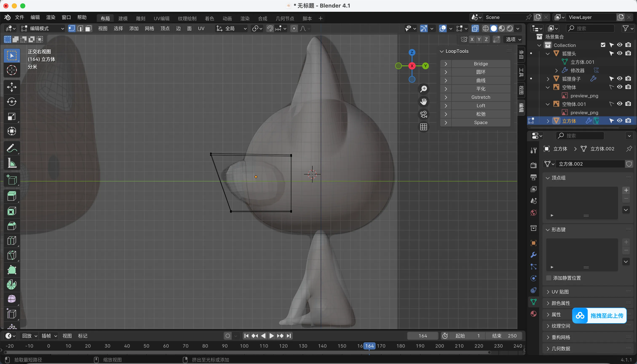
Task: Select the Rotate tool
Action: pyautogui.click(x=12, y=101)
